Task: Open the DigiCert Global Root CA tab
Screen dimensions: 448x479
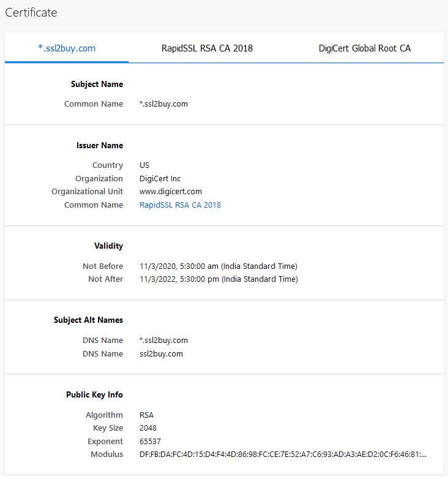Action: 364,48
